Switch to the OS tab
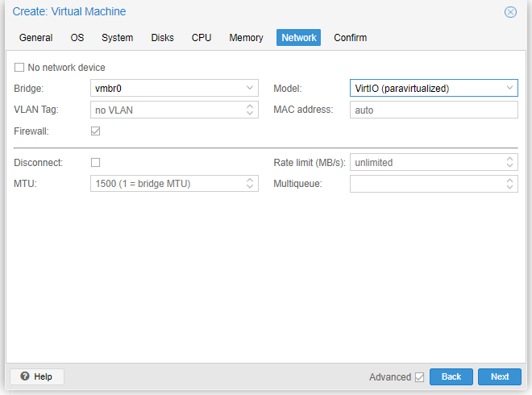 77,37
